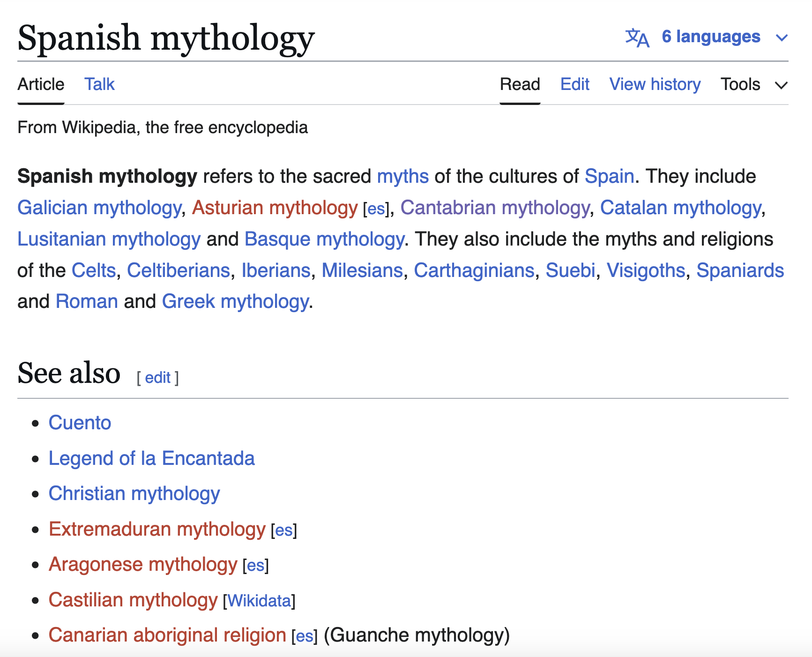Click the edit link beside See also
This screenshot has height=657, width=812.
coord(157,378)
